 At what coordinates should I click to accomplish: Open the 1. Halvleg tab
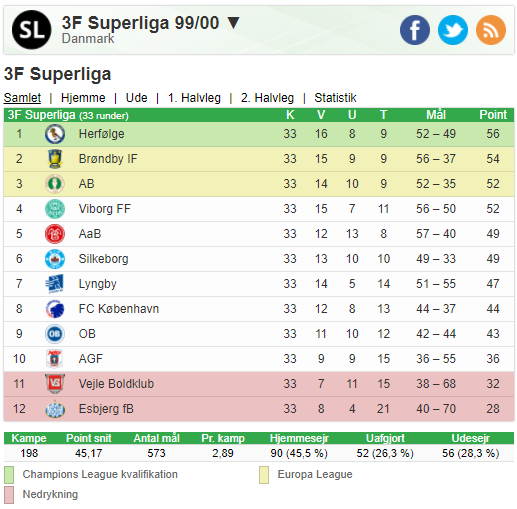pos(194,98)
